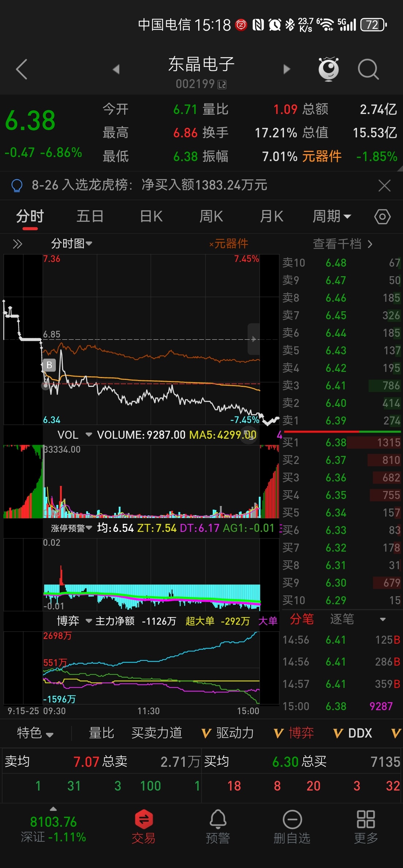Viewport: 403px width, 868px height.
Task: Open the robot assistant icon
Action: click(x=329, y=69)
